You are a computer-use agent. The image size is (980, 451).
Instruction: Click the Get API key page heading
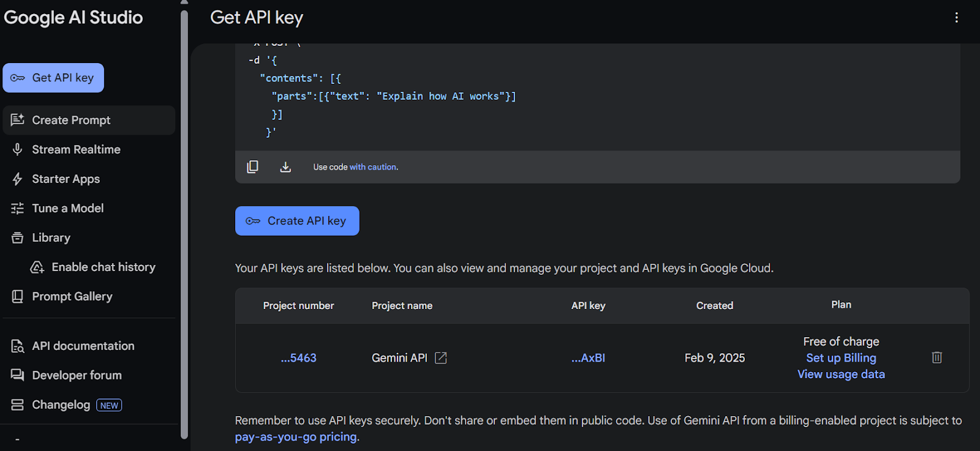257,18
